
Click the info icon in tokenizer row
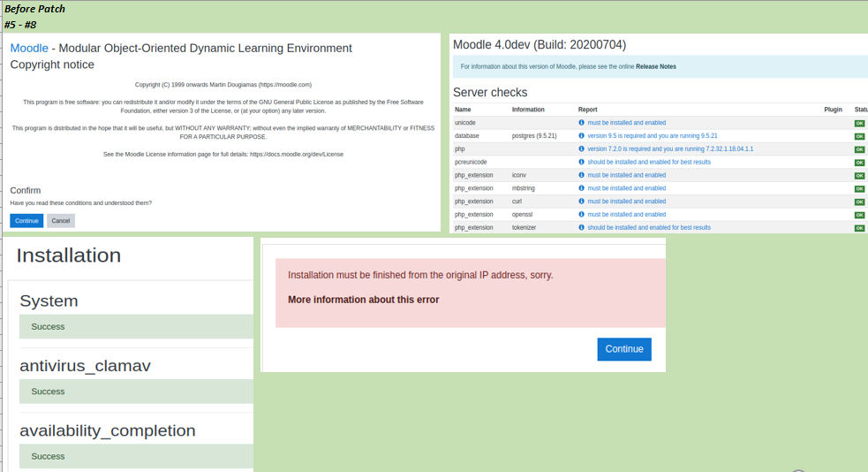click(x=581, y=228)
